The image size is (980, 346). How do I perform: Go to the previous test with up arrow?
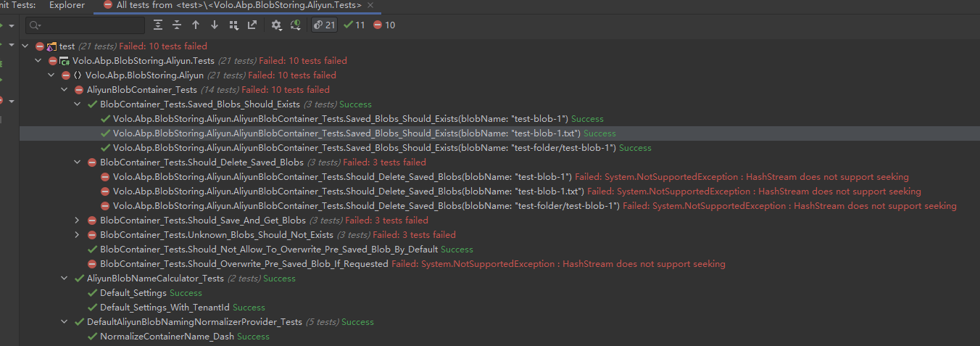[x=196, y=25]
